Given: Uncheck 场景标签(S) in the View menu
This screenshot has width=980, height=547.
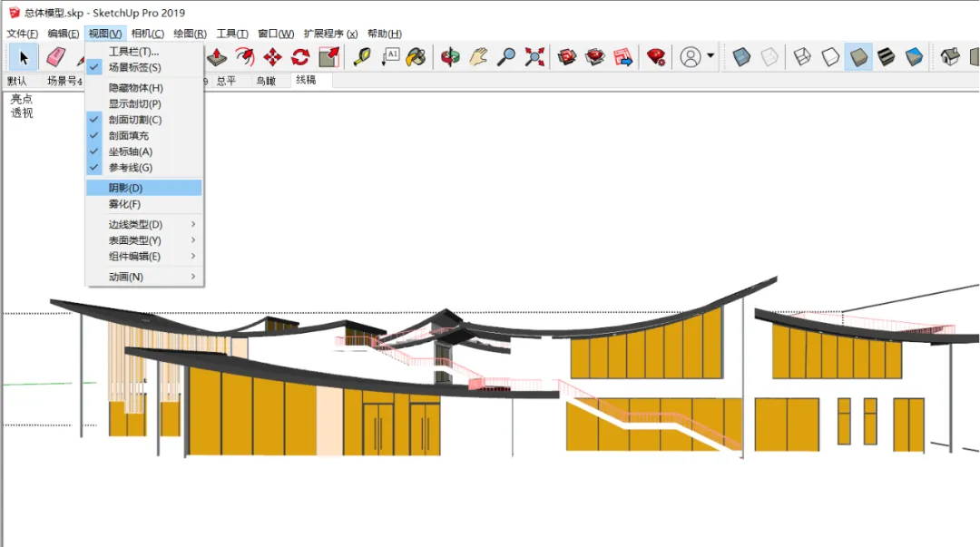Looking at the screenshot, I should click(143, 67).
